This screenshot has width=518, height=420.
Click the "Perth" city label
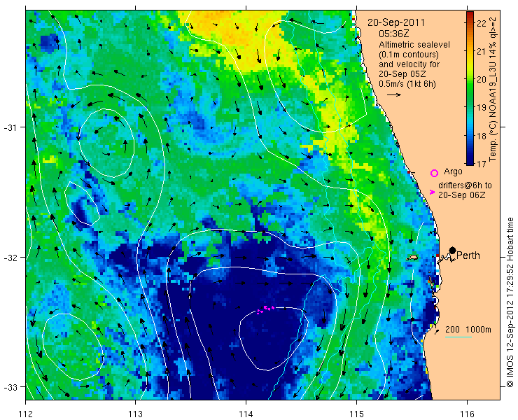(468, 255)
